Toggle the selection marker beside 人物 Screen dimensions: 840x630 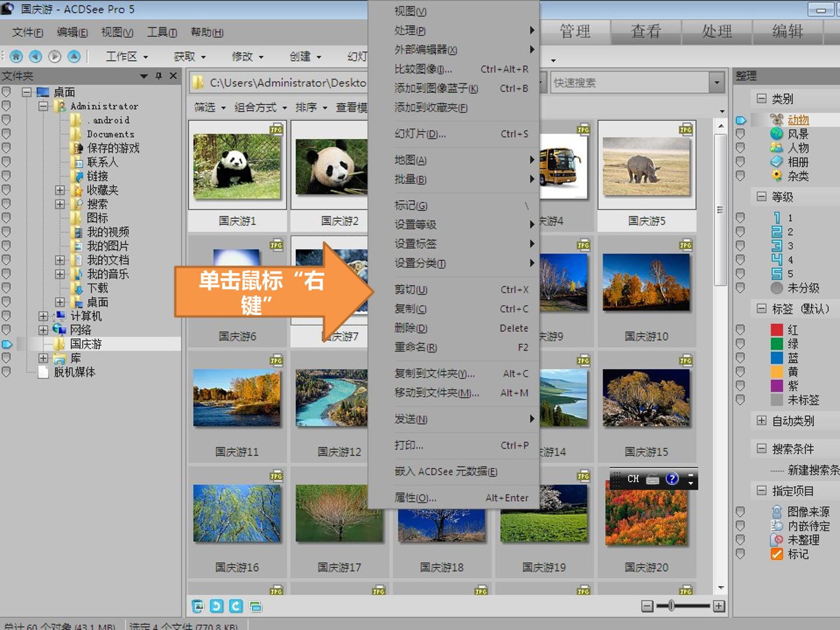pyautogui.click(x=740, y=148)
